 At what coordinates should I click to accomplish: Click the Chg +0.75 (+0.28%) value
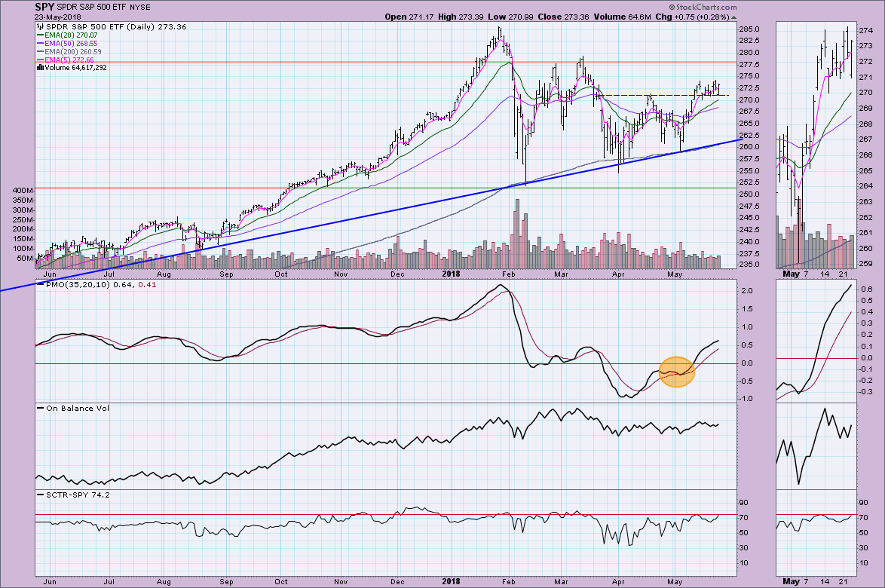tap(693, 17)
